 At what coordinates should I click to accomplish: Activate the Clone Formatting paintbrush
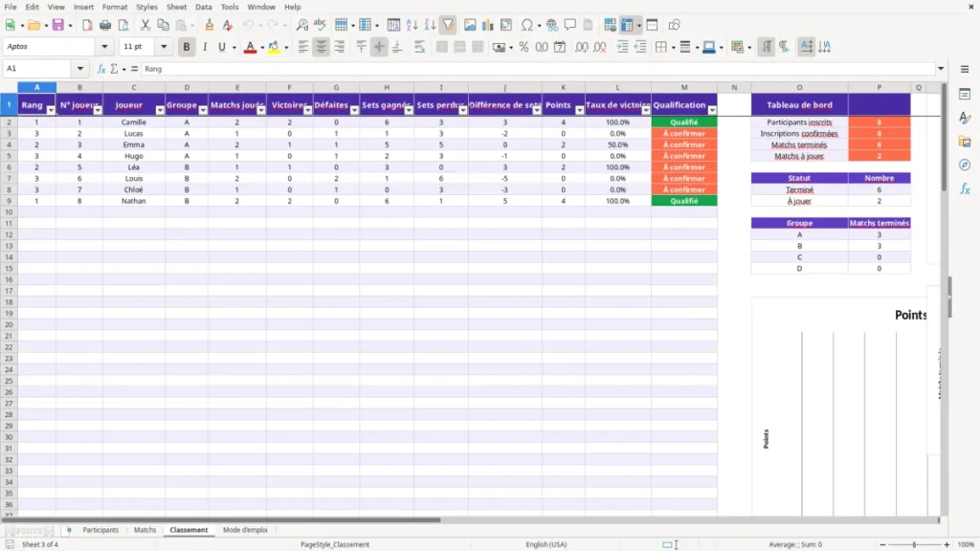point(210,25)
